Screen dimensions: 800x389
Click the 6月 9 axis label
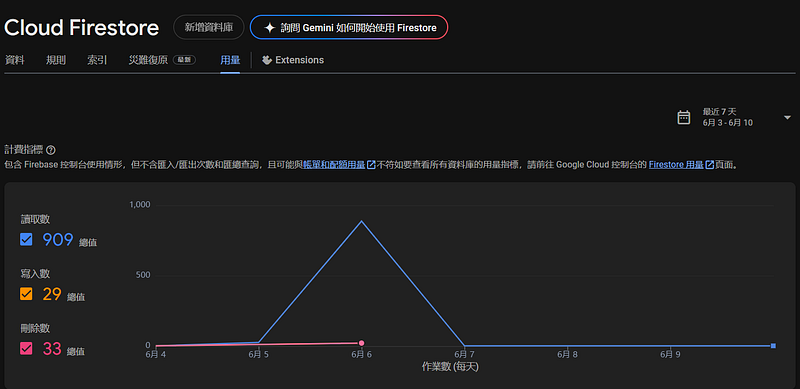tap(669, 354)
